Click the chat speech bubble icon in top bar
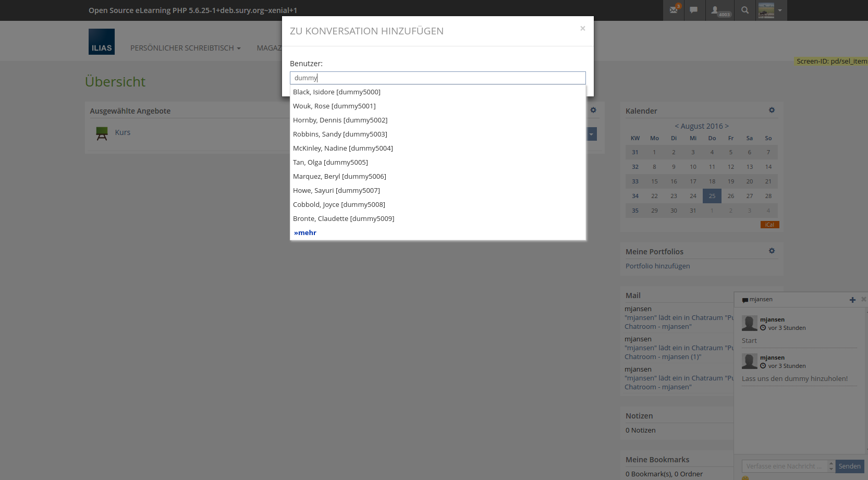868x480 pixels. point(693,10)
